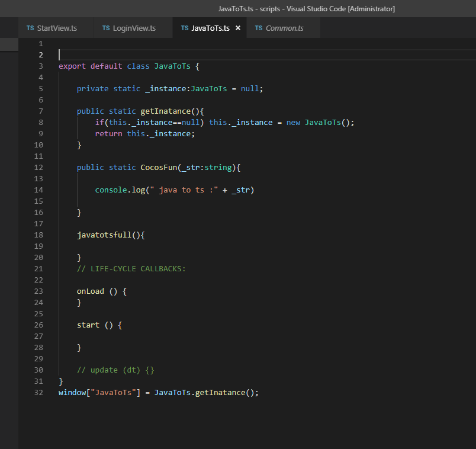476x449 pixels.
Task: Select the active JavaToTs.ts tab label
Action: coord(210,28)
